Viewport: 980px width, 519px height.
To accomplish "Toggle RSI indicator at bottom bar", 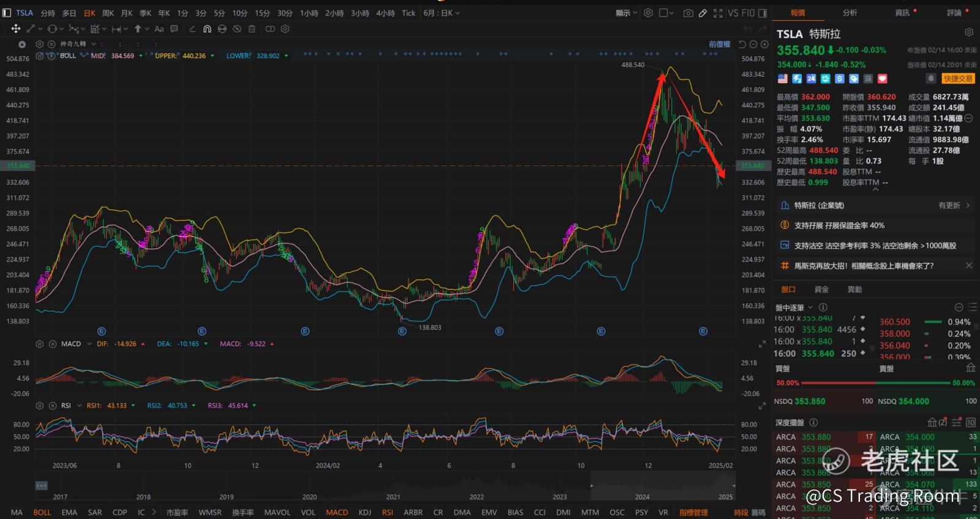I will click(387, 512).
